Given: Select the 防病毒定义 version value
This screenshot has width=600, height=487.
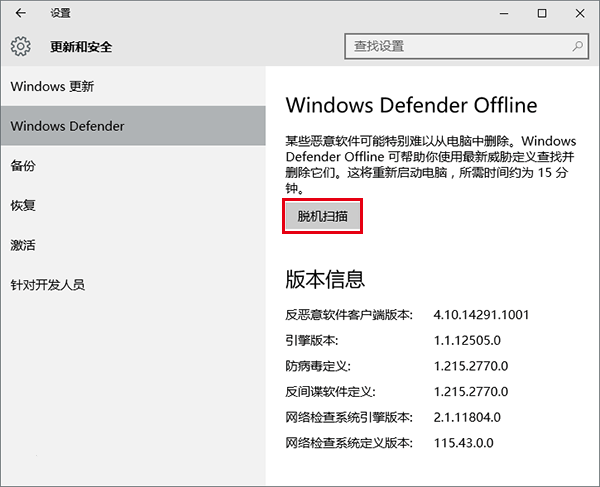Looking at the screenshot, I should 471,366.
